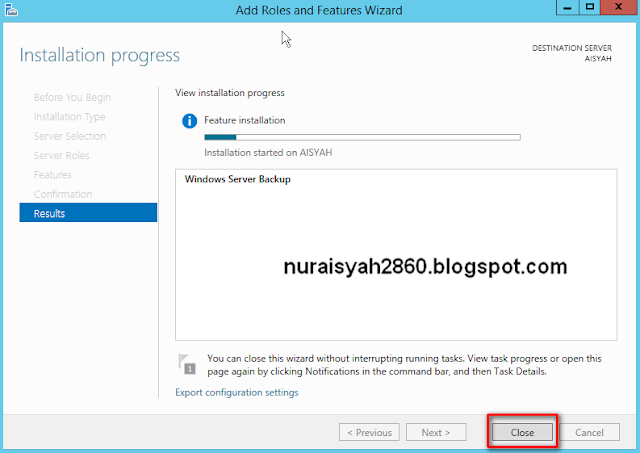Click the notification flag icon

point(187,364)
